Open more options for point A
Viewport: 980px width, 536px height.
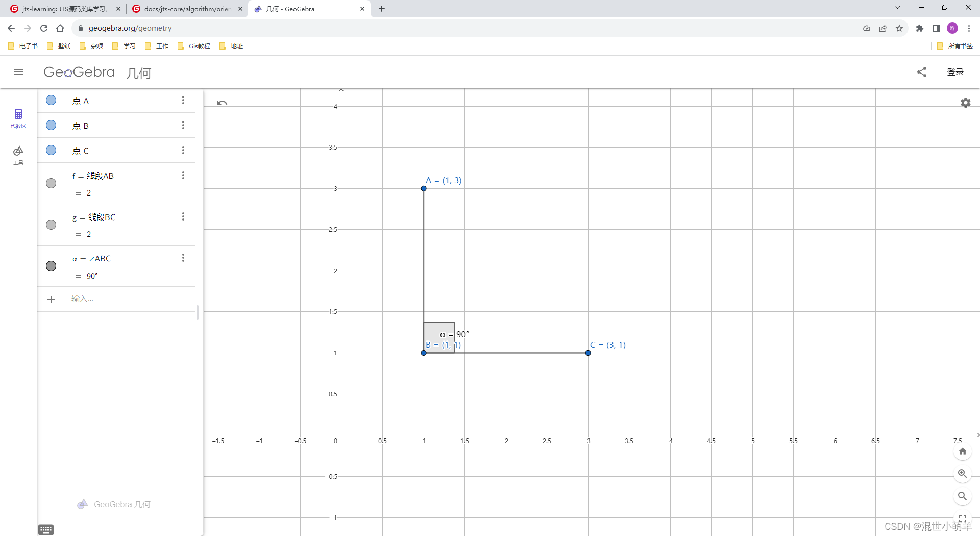[x=183, y=100]
